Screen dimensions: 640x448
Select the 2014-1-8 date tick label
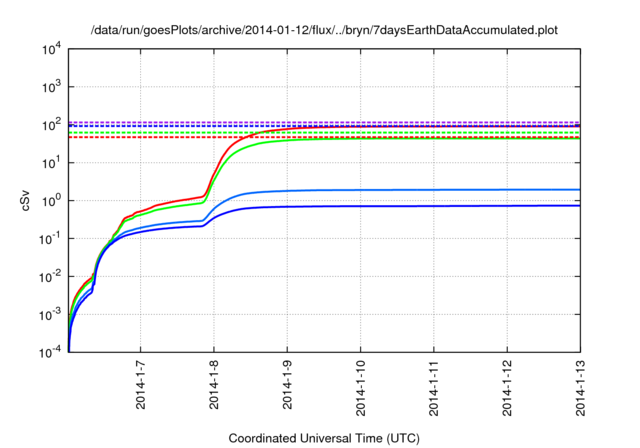coord(213,385)
